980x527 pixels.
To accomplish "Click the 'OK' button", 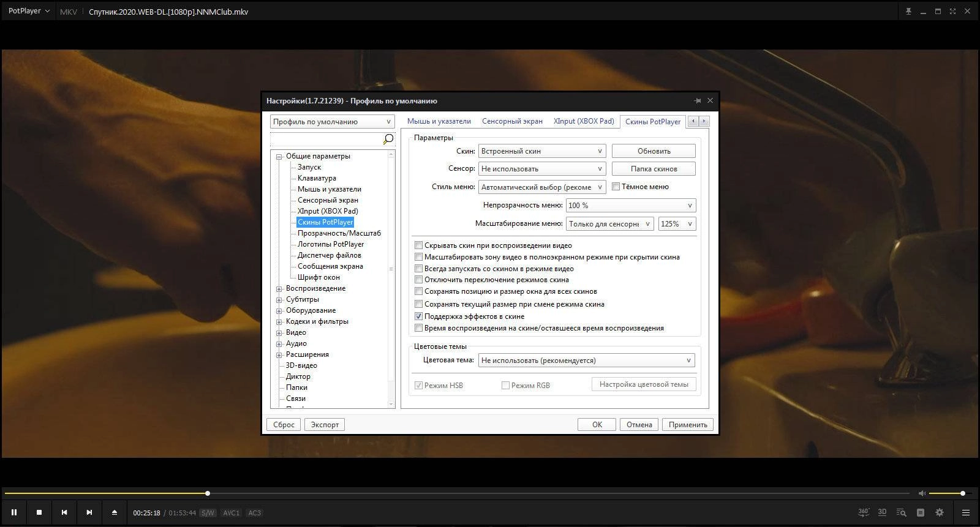I will pyautogui.click(x=597, y=425).
